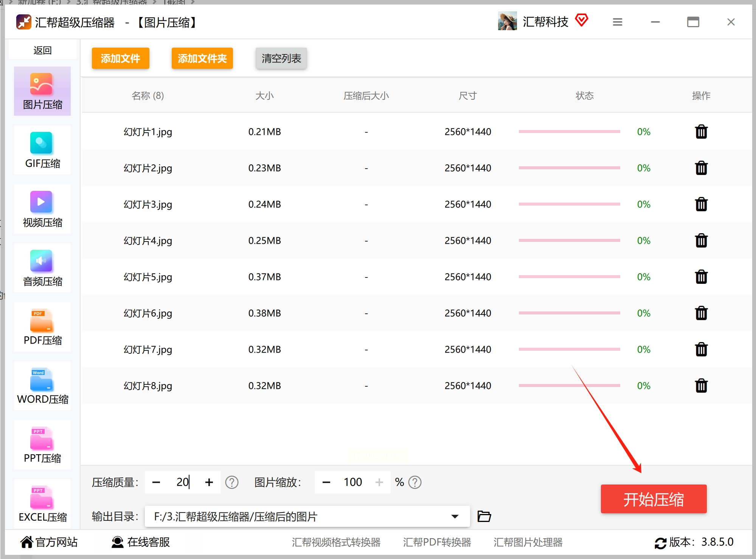The width and height of the screenshot is (756, 559).
Task: Expand the 输出目录 path dropdown
Action: [455, 516]
